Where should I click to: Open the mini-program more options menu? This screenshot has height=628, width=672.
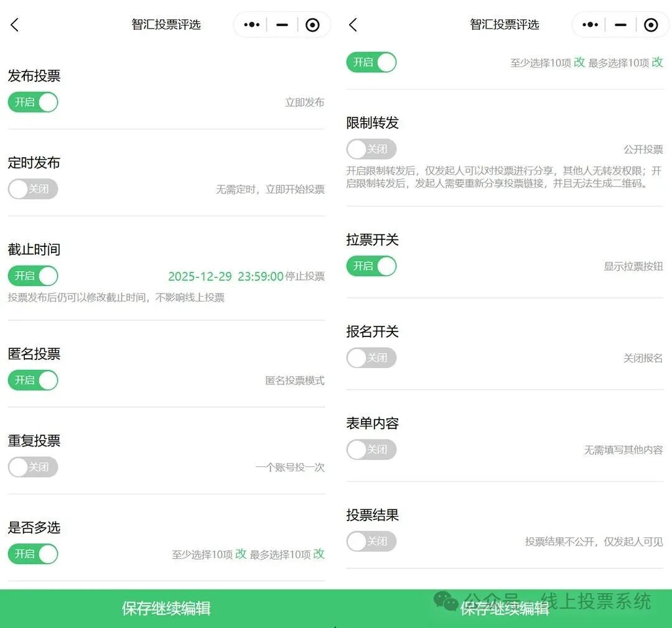point(251,25)
